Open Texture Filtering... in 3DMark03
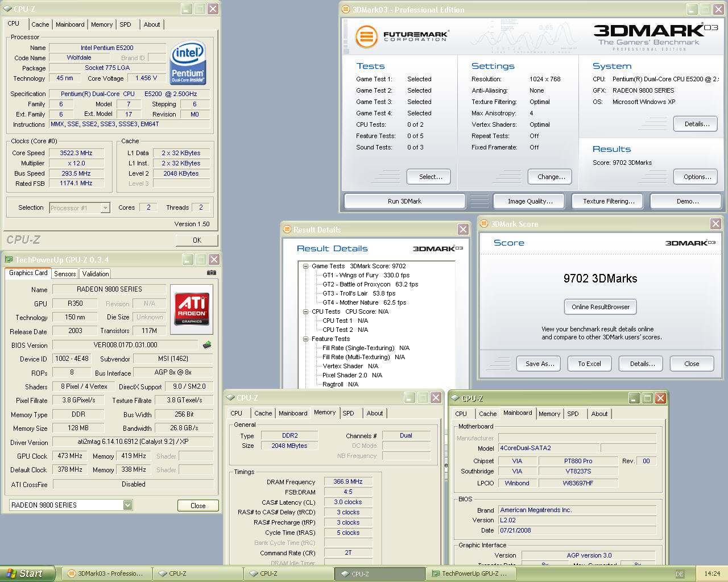This screenshot has width=728, height=582. pos(609,201)
